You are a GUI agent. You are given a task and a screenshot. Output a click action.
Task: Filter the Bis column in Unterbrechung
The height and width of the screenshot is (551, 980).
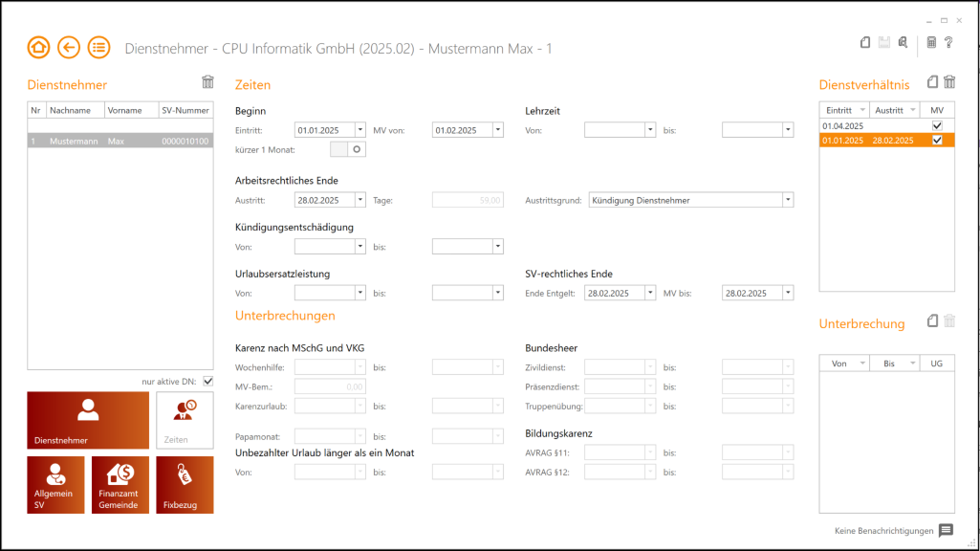(x=912, y=364)
